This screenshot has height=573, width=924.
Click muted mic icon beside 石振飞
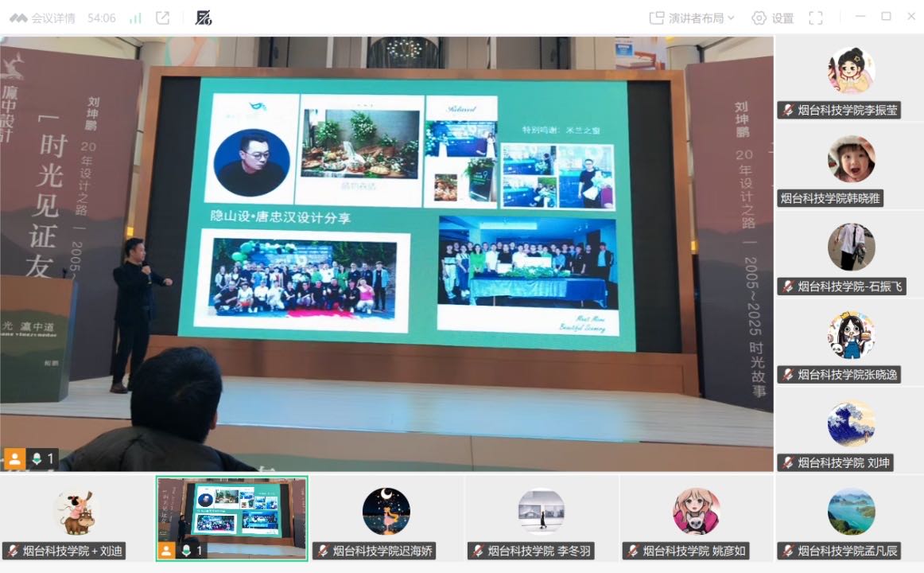pyautogui.click(x=788, y=286)
